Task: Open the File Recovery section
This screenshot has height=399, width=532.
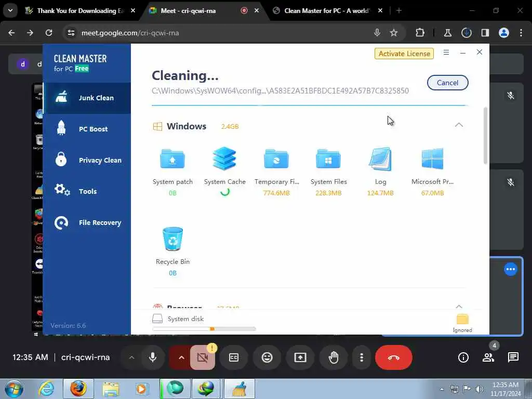Action: (x=87, y=222)
